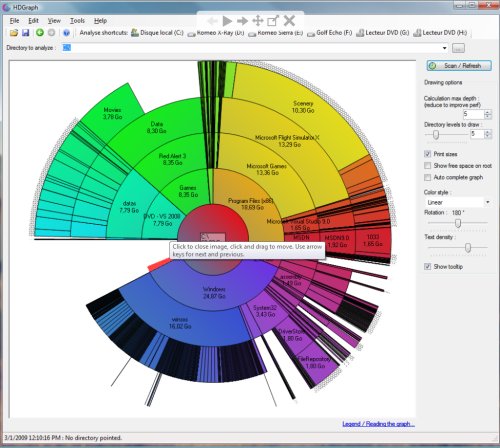Viewport: 500px width, 448px height.
Task: Analyse the Lecteur DVD (G:) shortcut
Action: 383,33
